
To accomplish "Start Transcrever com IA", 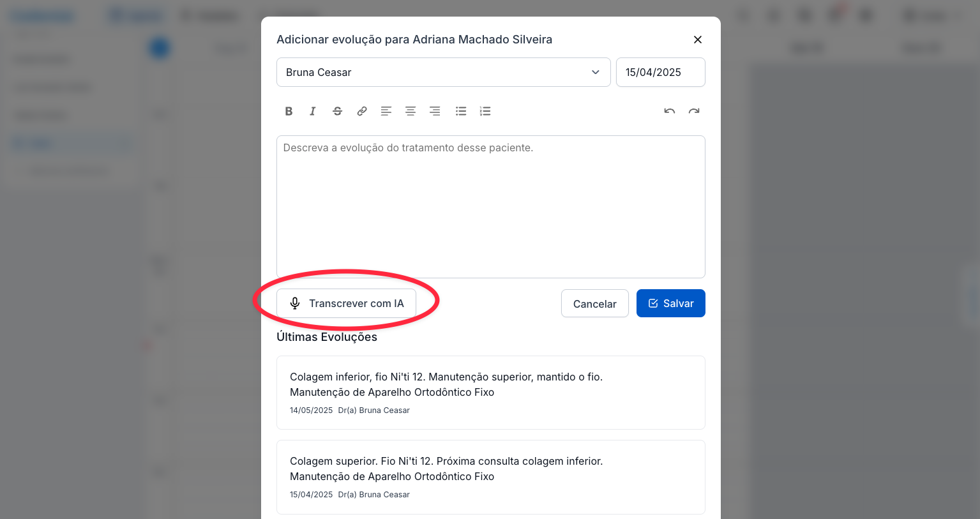I will coord(346,303).
